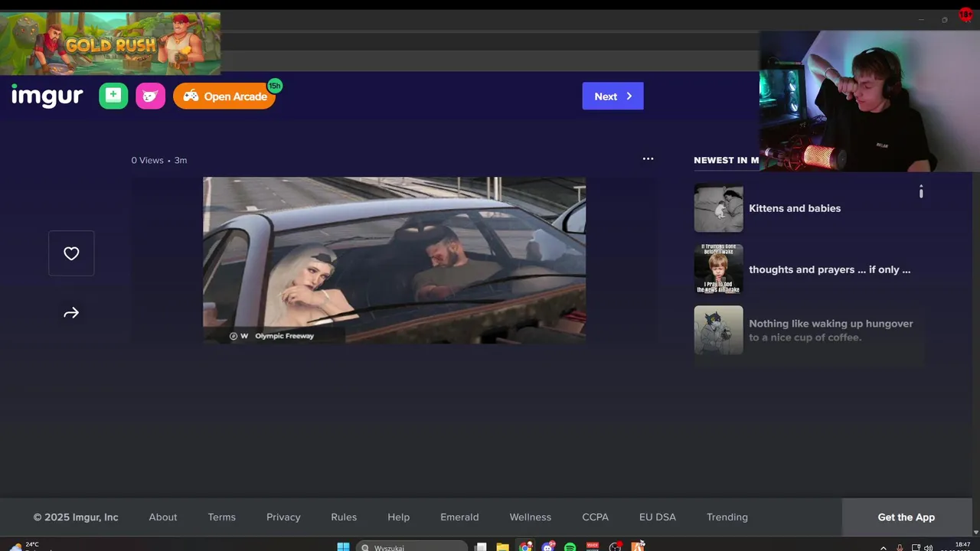Click the '0 Views' post stats text
This screenshot has width=980, height=551.
(x=147, y=160)
